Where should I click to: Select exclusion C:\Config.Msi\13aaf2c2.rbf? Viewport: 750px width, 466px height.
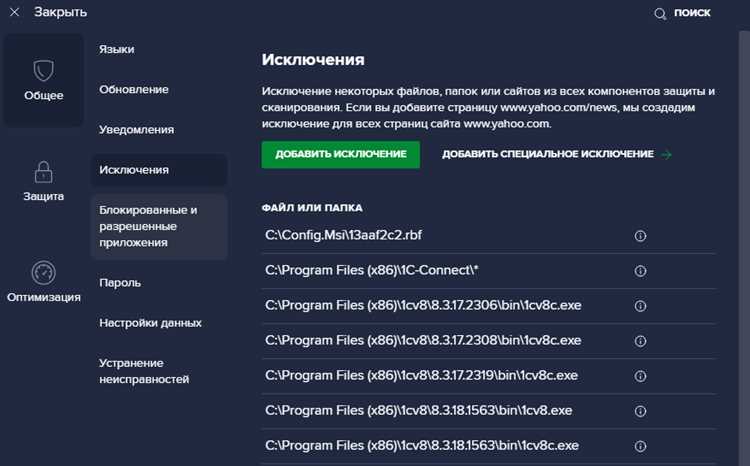point(343,235)
